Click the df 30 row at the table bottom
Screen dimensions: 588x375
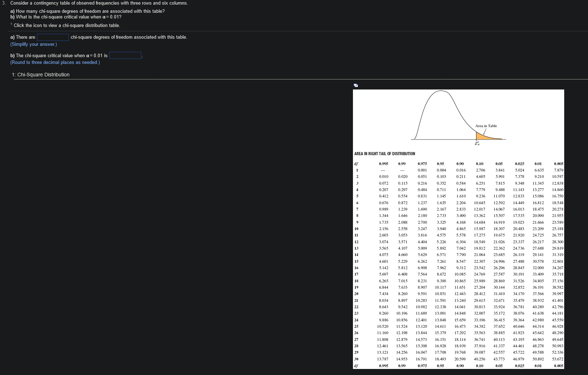coord(357,359)
